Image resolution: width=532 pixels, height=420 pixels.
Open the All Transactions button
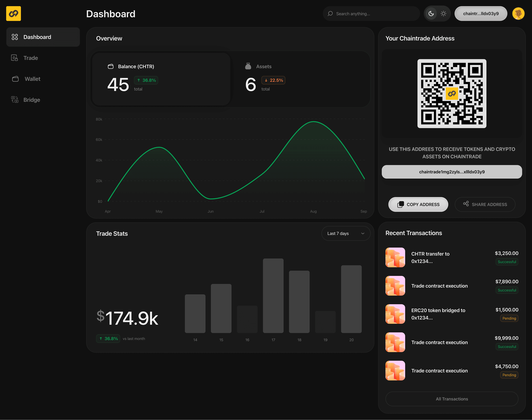tap(452, 399)
